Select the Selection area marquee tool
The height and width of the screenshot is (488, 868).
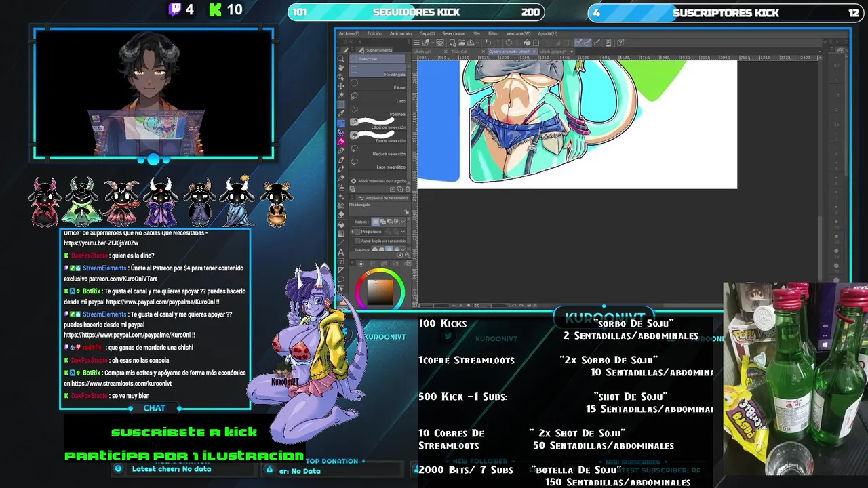[x=340, y=104]
